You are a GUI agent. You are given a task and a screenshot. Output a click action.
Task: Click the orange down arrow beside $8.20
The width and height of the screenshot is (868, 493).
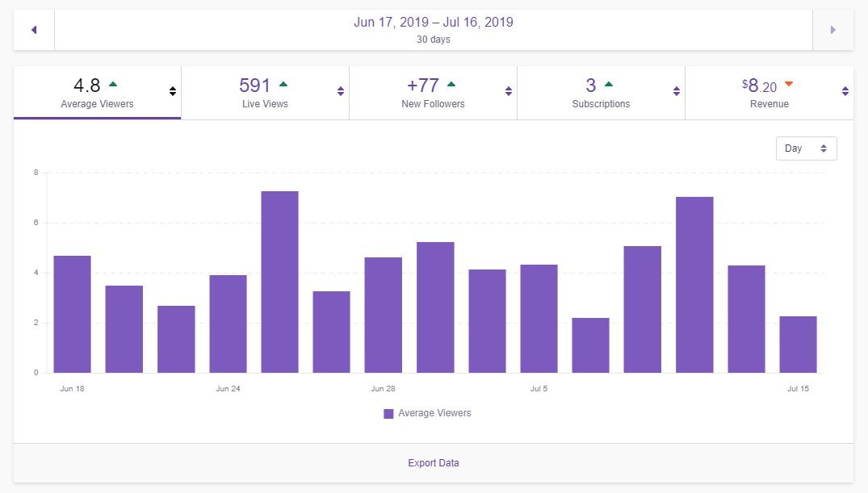(789, 84)
